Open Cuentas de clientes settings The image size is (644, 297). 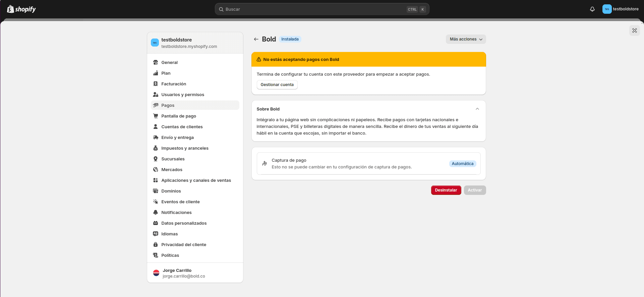coord(195,127)
